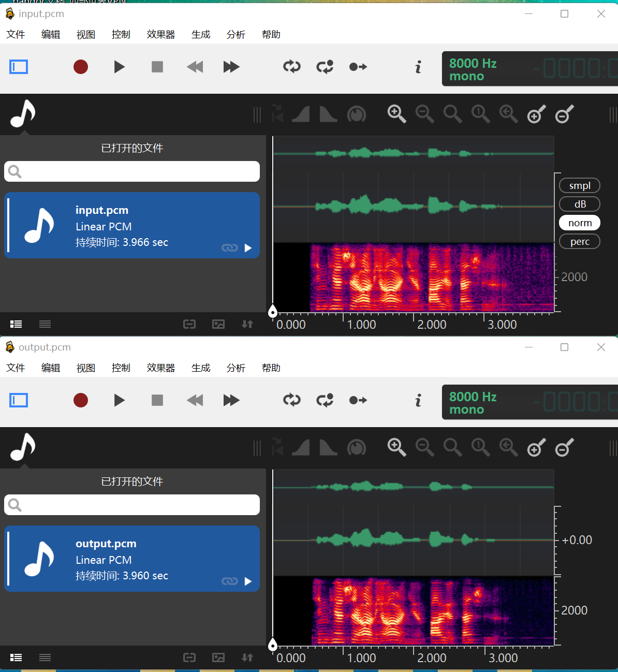Open 编辑 menu in output.pcm window
The width and height of the screenshot is (618, 672).
click(51, 368)
